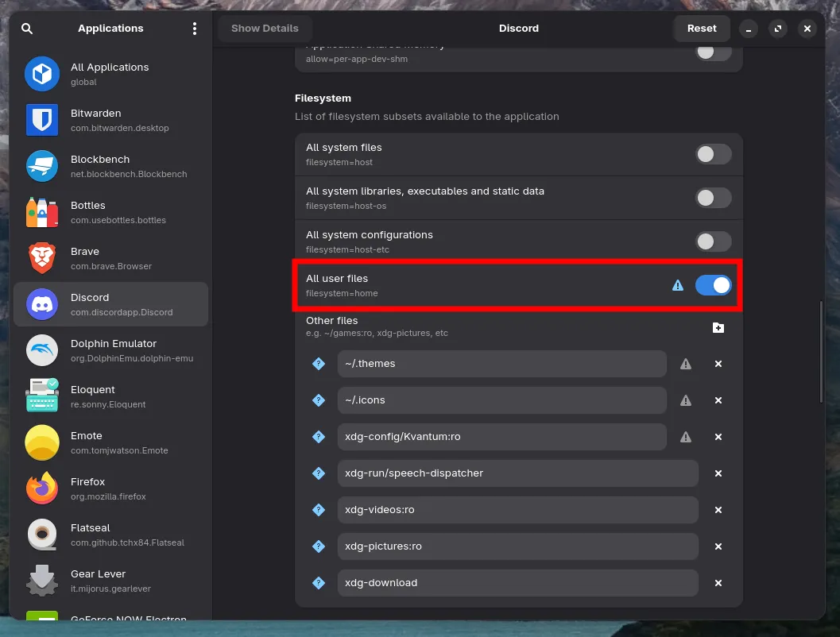Enable All system files permission
The height and width of the screenshot is (637, 840).
[x=713, y=154]
